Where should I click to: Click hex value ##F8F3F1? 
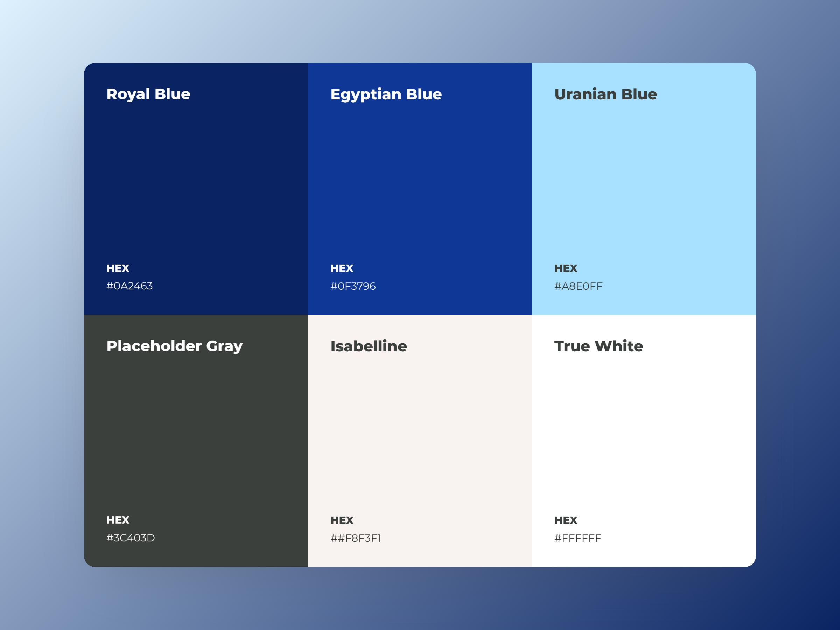(x=356, y=538)
